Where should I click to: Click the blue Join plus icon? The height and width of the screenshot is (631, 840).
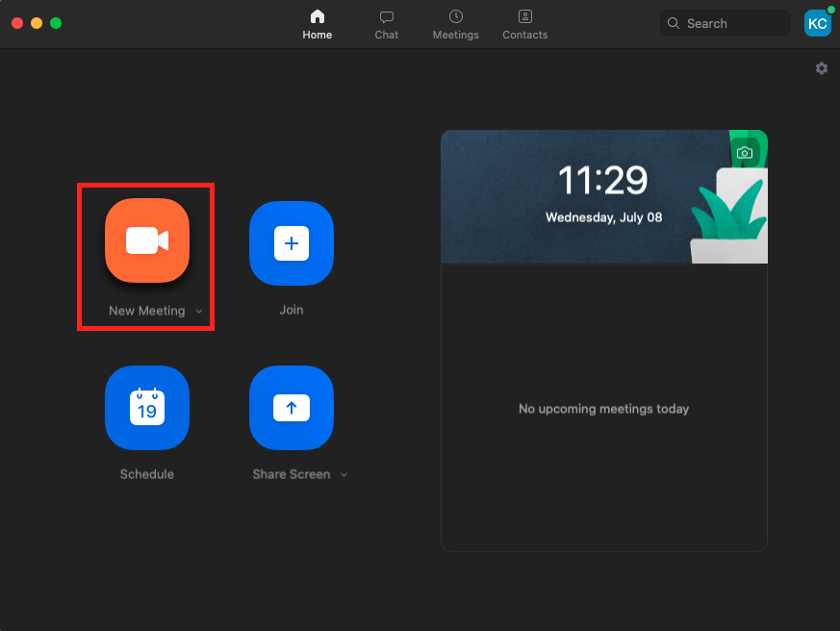point(292,243)
